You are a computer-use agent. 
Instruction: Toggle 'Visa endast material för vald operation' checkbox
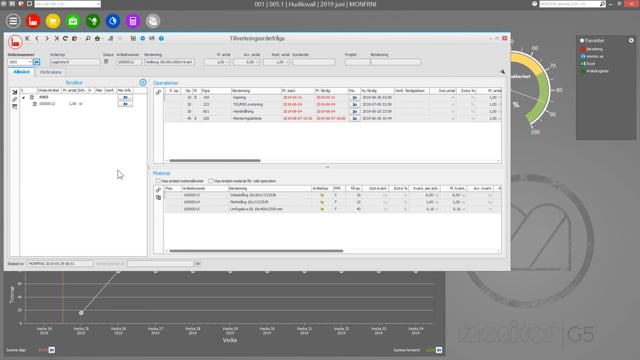tap(211, 181)
